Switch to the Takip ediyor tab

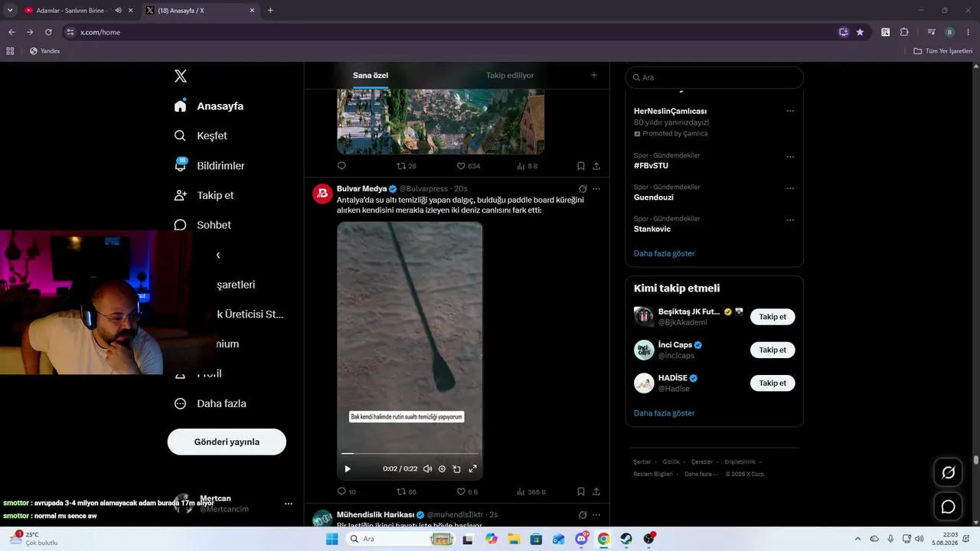(x=510, y=75)
